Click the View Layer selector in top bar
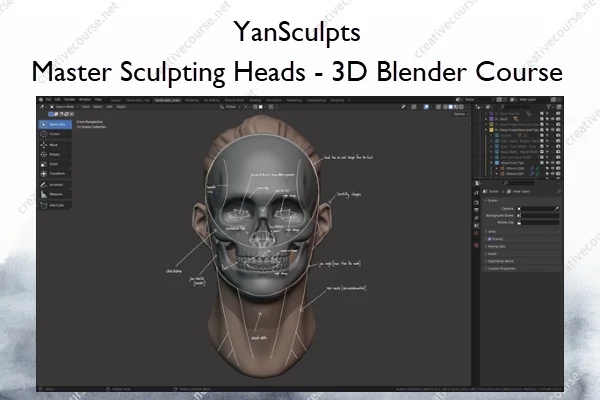Screen dimensions: 600x400 pos(532,100)
